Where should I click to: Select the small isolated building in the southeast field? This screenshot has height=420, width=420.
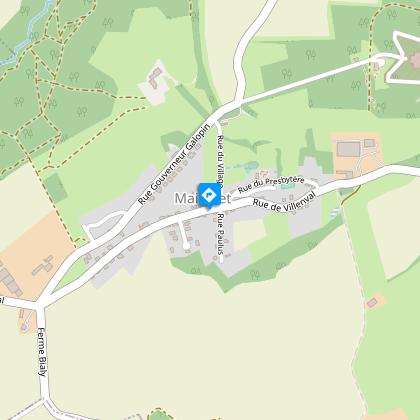(372, 303)
